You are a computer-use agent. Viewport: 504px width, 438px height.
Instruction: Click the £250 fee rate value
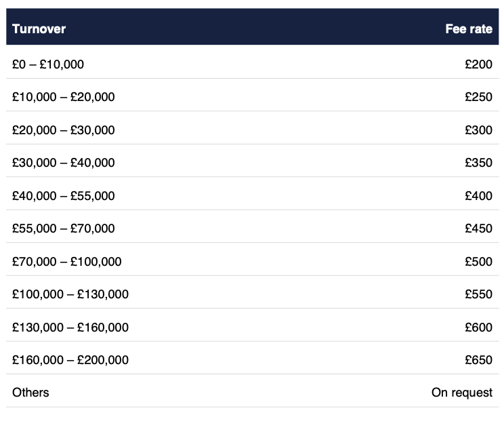(x=478, y=97)
